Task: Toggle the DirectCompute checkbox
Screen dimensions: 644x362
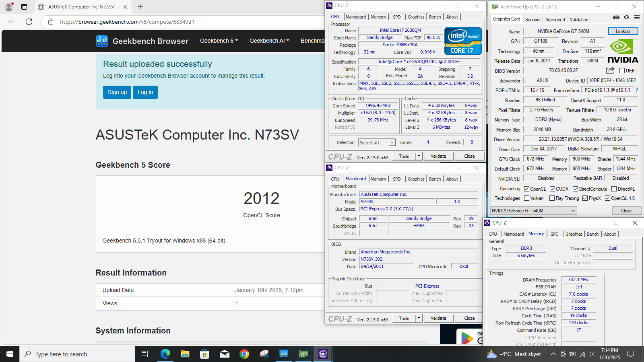Action: [575, 189]
